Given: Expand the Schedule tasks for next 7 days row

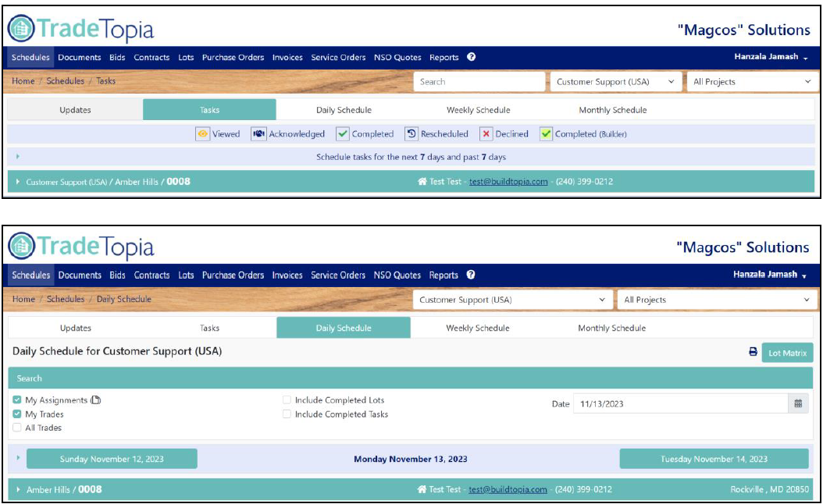Looking at the screenshot, I should coord(18,156).
